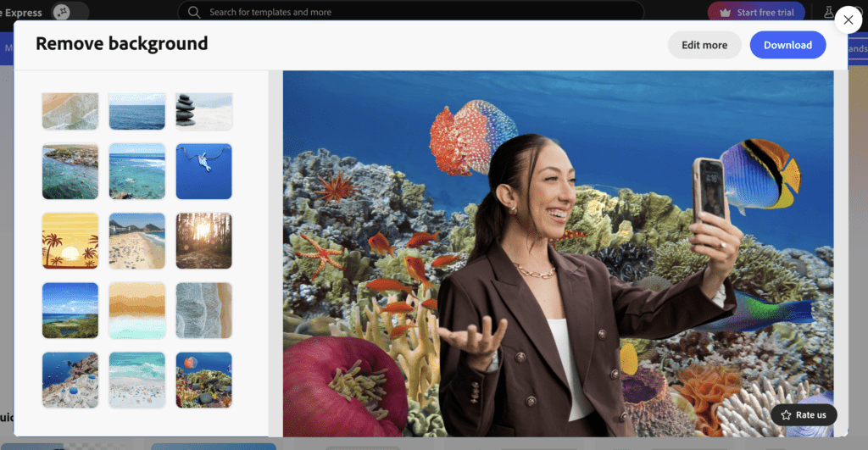Pick the crowded city beach background
This screenshot has height=450, width=868.
pyautogui.click(x=136, y=241)
